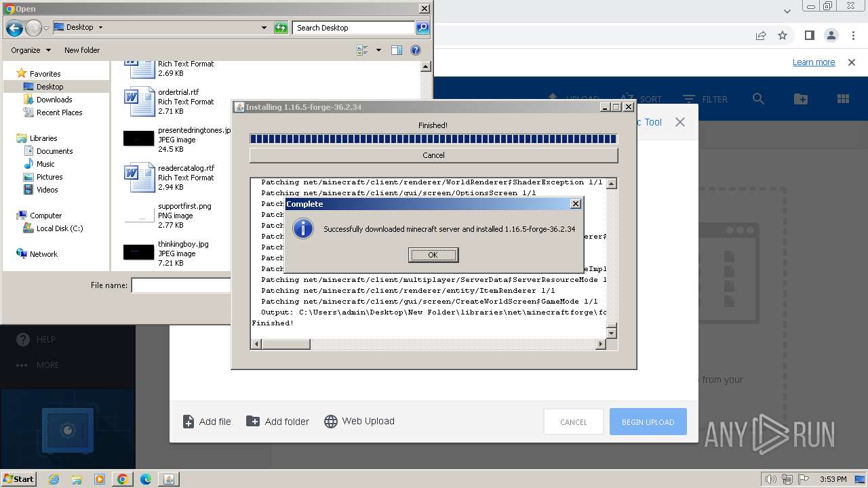This screenshot has width=868, height=488.
Task: Toggle the preview pane icon
Action: click(x=397, y=50)
